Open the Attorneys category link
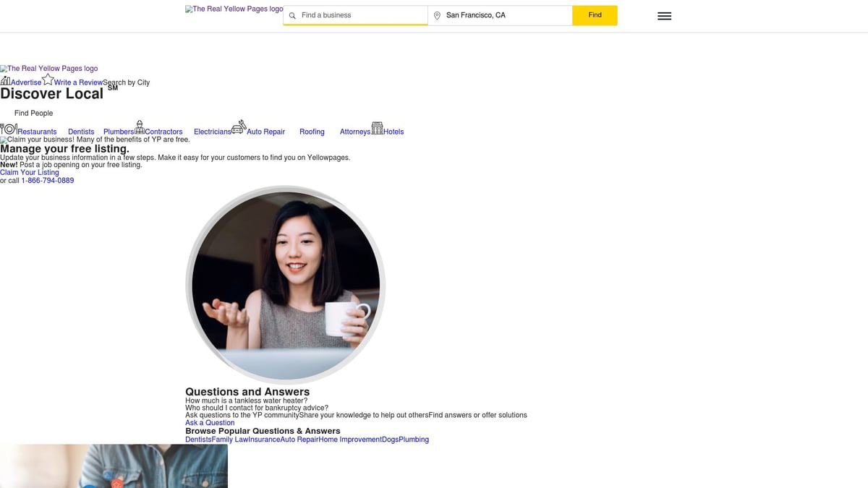Image resolution: width=868 pixels, height=488 pixels. 355,132
